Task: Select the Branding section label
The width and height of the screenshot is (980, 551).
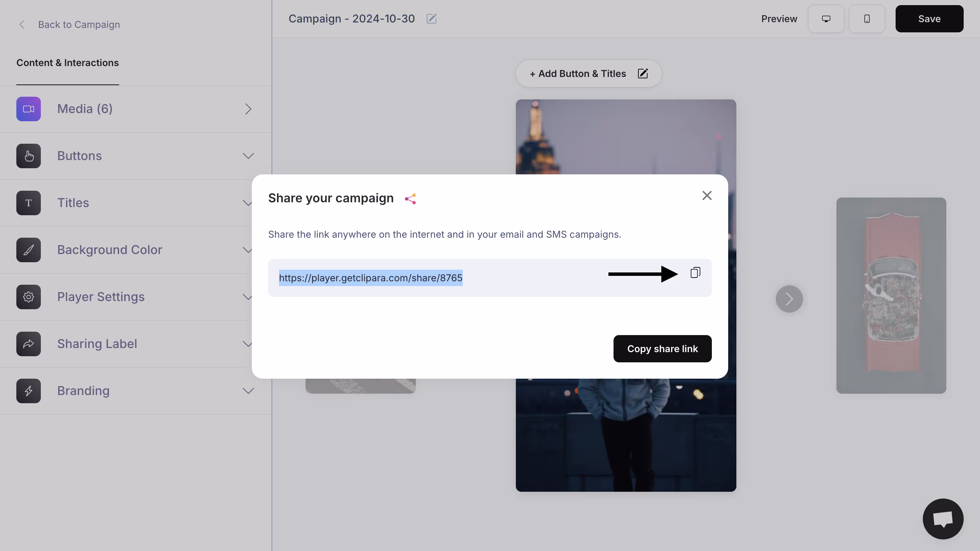Action: (83, 391)
